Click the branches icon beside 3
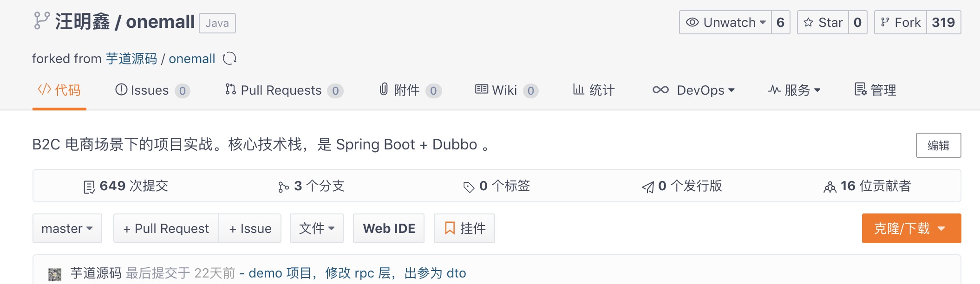The width and height of the screenshot is (980, 284). pyautogui.click(x=283, y=187)
